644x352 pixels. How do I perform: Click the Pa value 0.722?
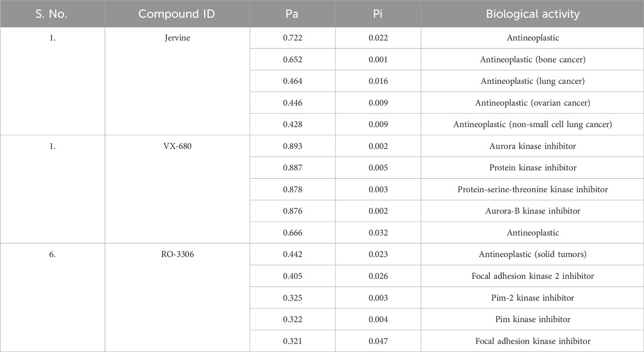[x=292, y=38]
